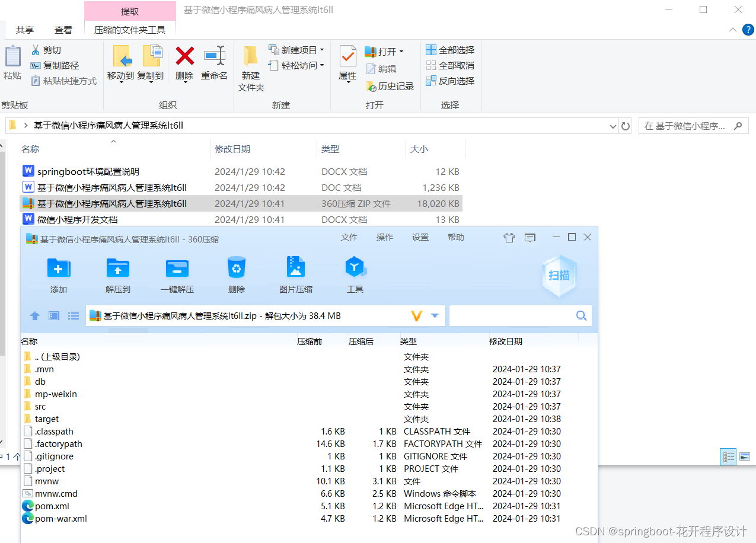Image resolution: width=756 pixels, height=543 pixels.
Task: Refresh the Explorer address bar
Action: (626, 126)
